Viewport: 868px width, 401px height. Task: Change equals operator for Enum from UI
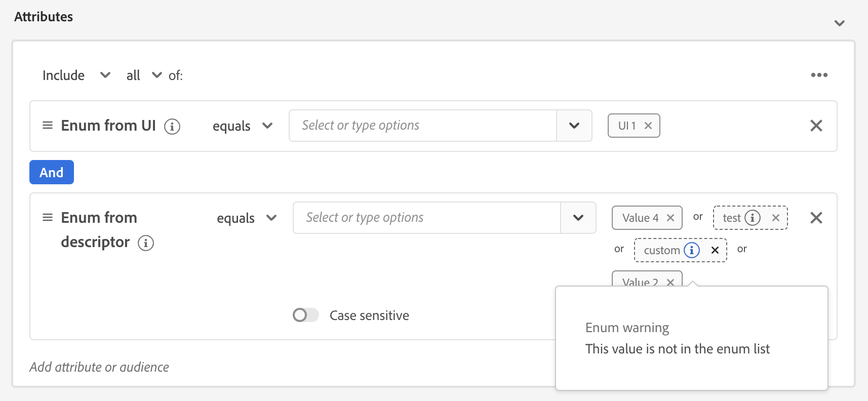tap(243, 126)
